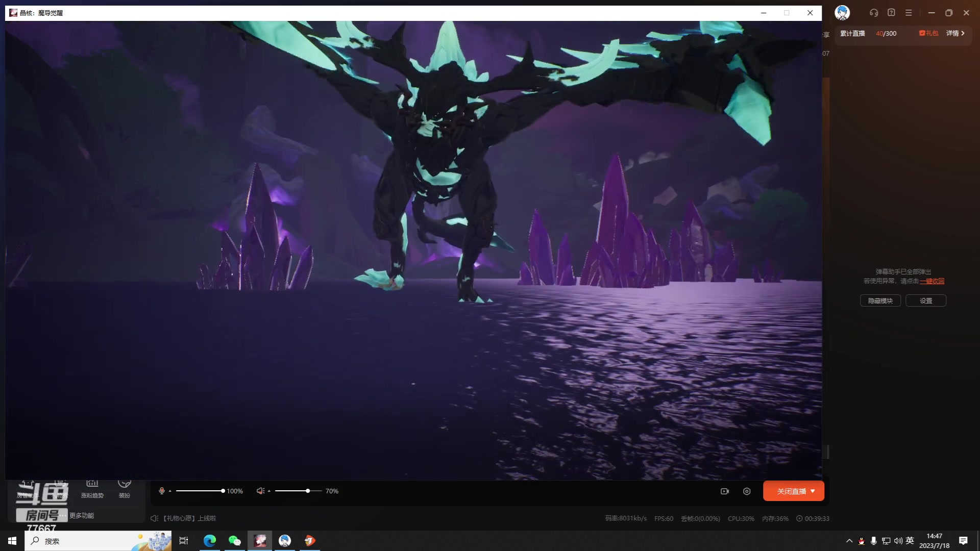Click the 丢帧 dropped frames status

pos(700,518)
